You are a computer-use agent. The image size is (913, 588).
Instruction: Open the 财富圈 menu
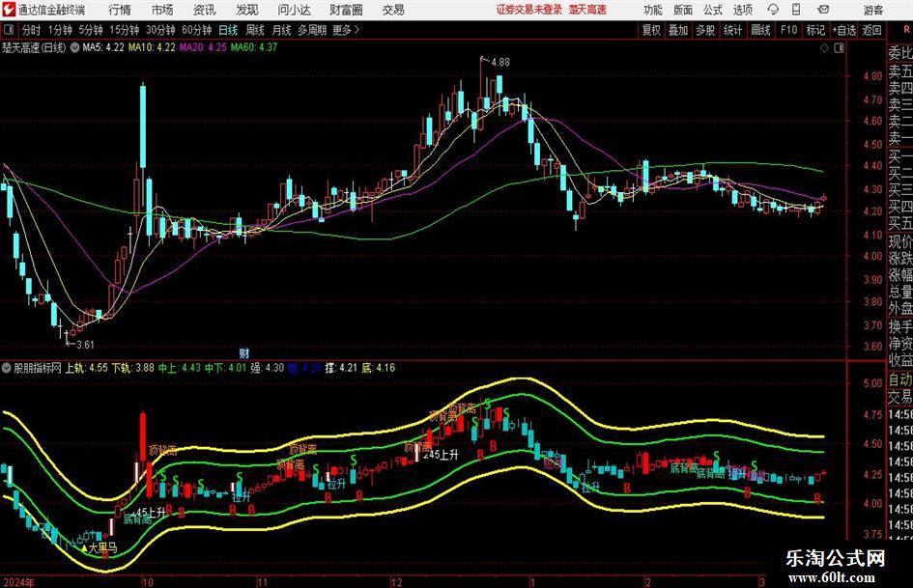[x=346, y=10]
